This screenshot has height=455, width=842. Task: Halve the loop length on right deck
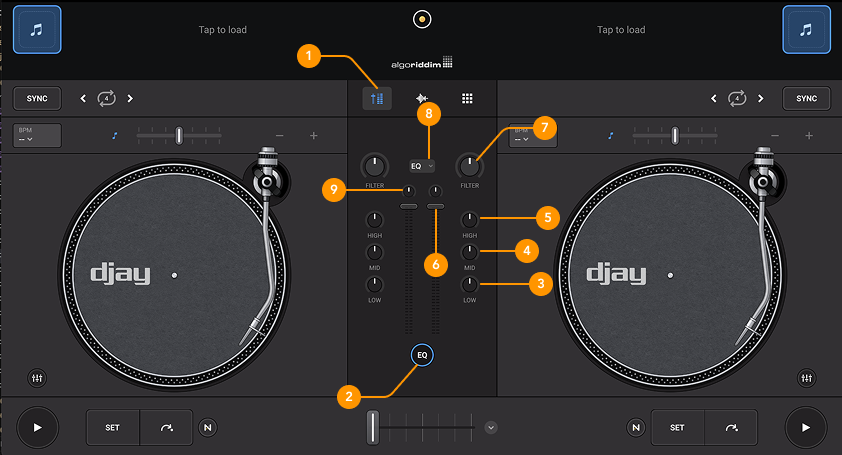[713, 98]
